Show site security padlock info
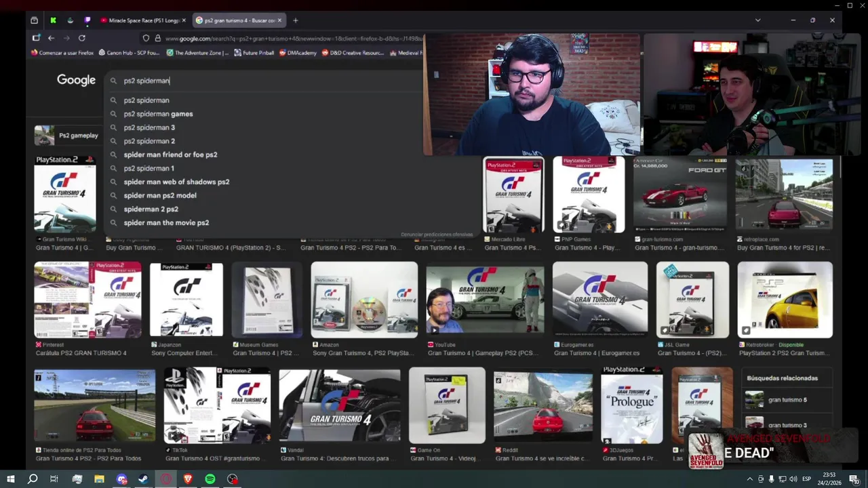 click(x=157, y=39)
